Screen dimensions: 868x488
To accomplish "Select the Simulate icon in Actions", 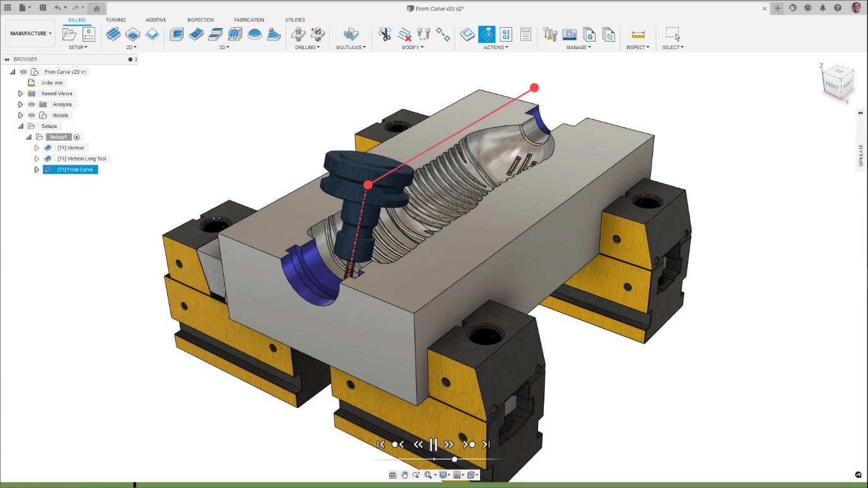I will pos(486,34).
